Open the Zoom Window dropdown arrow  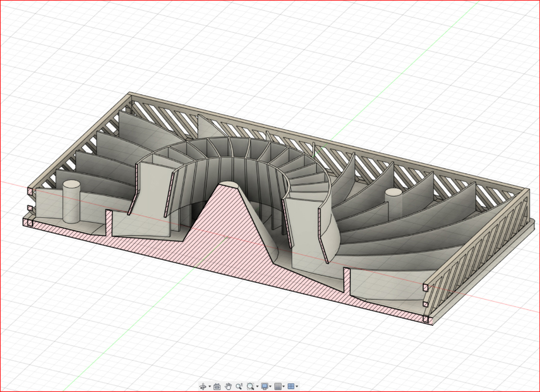click(x=257, y=387)
